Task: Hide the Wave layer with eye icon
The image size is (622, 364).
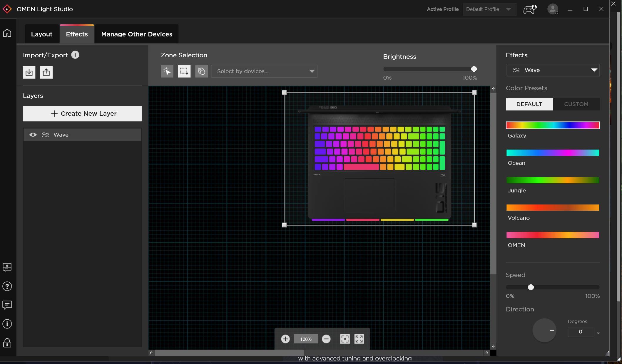Action: coord(33,135)
